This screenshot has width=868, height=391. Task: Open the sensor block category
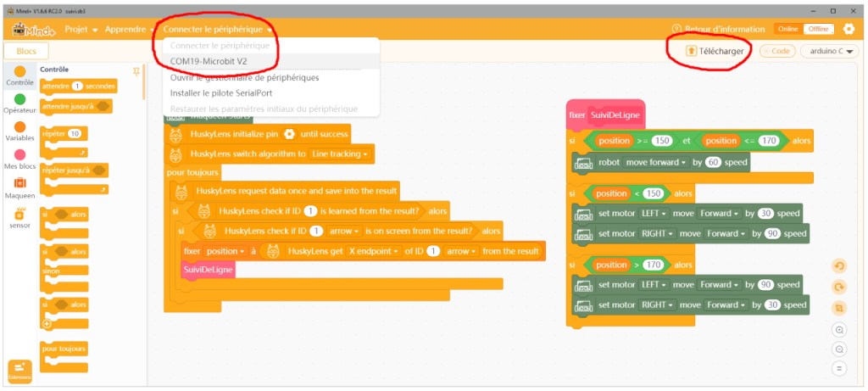pos(19,215)
